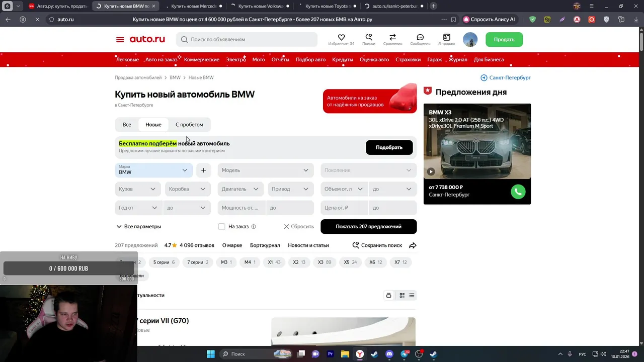Click the Подобрать button

tap(389, 147)
